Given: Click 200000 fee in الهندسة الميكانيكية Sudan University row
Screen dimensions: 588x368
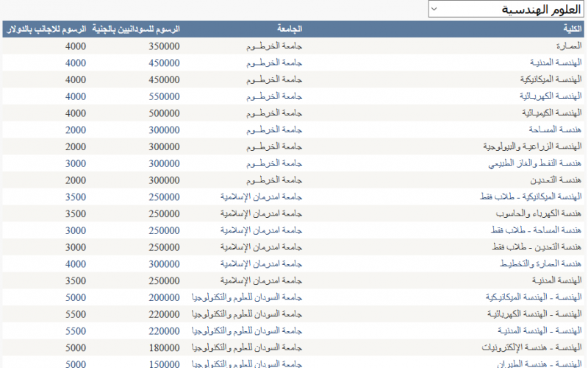Looking at the screenshot, I should 164,298.
